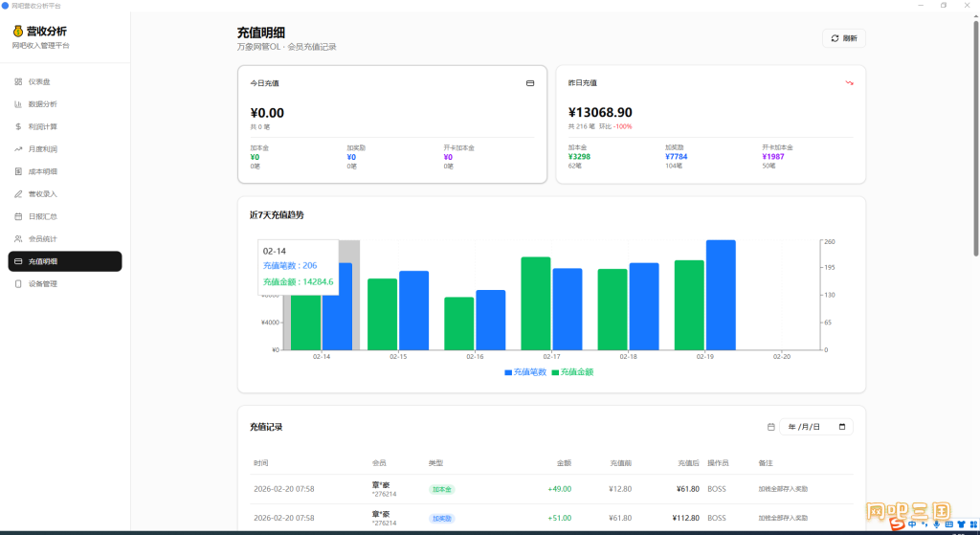
Task: Click the blue 02-16 count bar
Action: coord(491,320)
